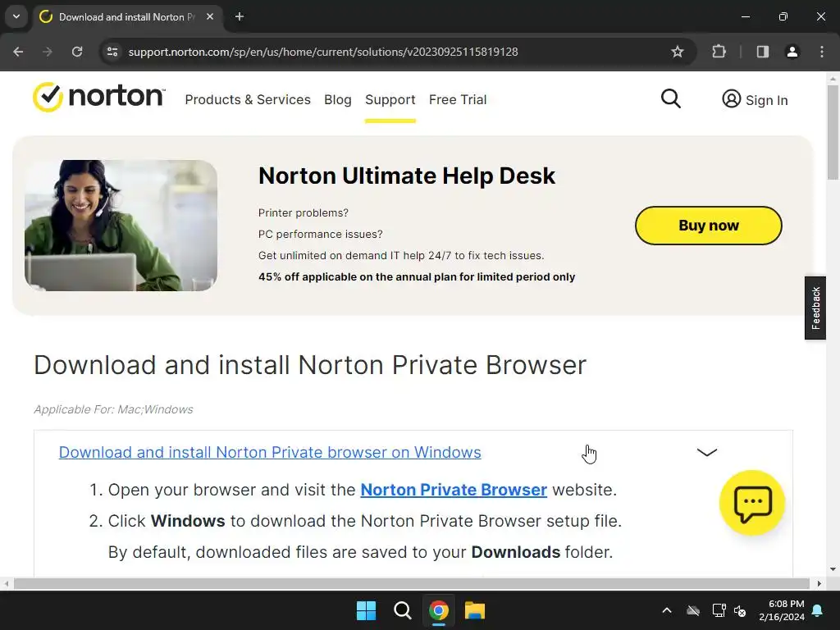This screenshot has width=840, height=630.
Task: Click the Buy now button
Action: click(708, 226)
